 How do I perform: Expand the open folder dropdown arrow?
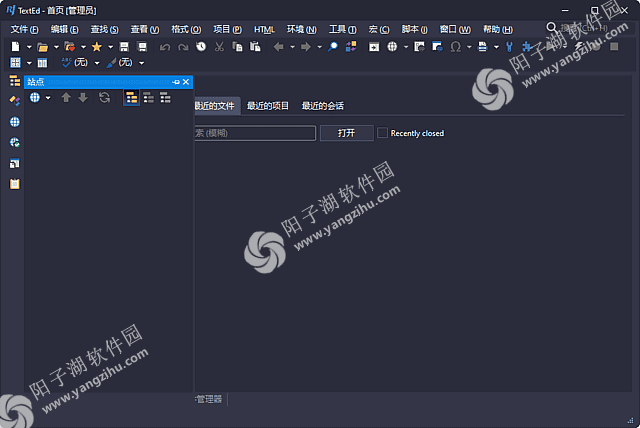tap(56, 47)
